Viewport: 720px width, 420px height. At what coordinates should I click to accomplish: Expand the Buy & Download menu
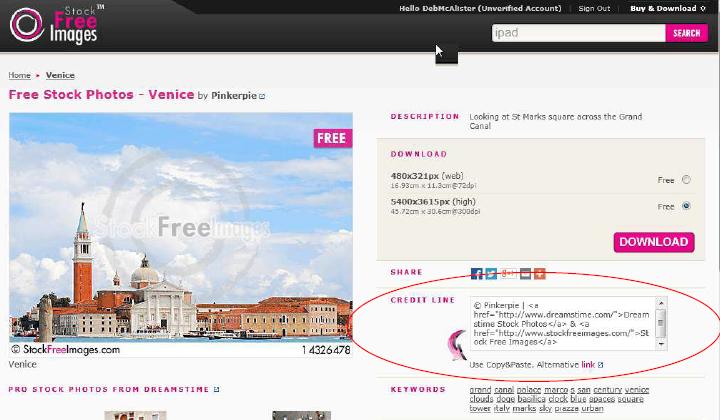(667, 9)
